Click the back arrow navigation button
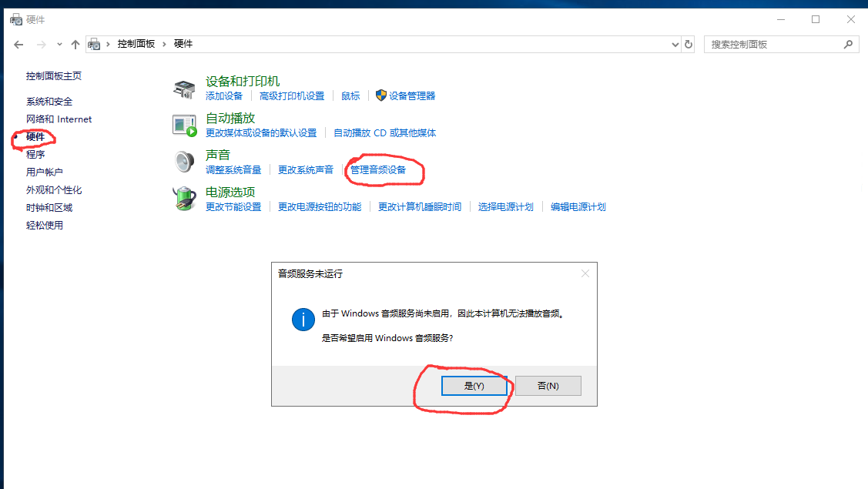This screenshot has height=489, width=868. (x=18, y=45)
